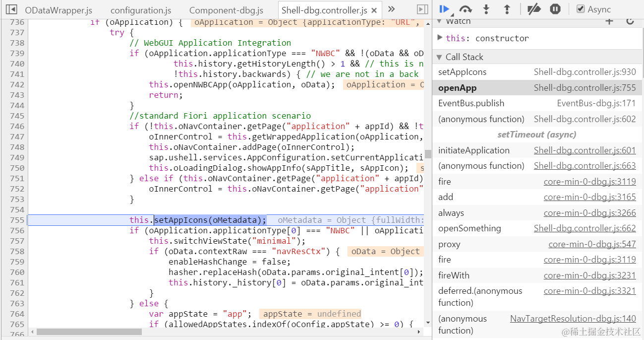Collapse the Watch section
The width and height of the screenshot is (644, 340).
439,21
